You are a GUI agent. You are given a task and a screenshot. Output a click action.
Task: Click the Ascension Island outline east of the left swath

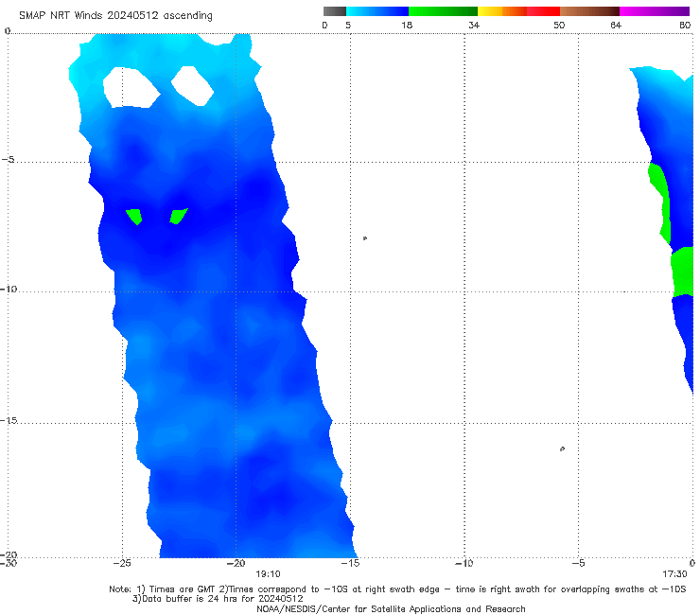coord(365,238)
